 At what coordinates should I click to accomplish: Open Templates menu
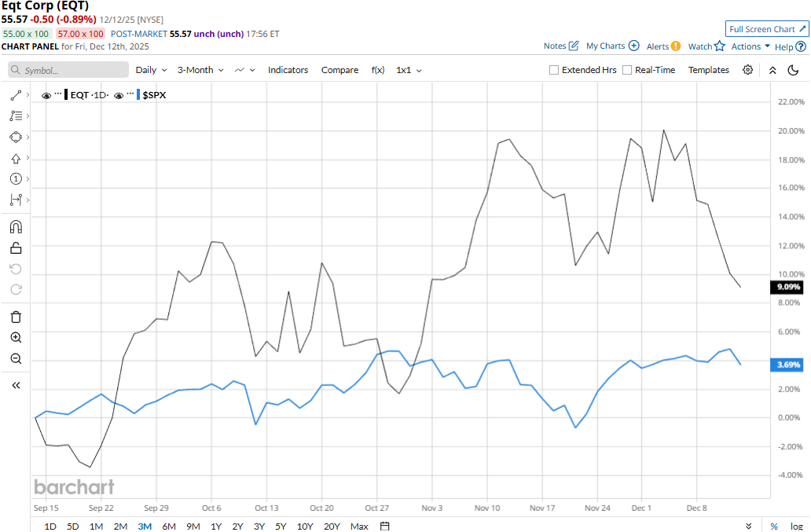pyautogui.click(x=709, y=70)
